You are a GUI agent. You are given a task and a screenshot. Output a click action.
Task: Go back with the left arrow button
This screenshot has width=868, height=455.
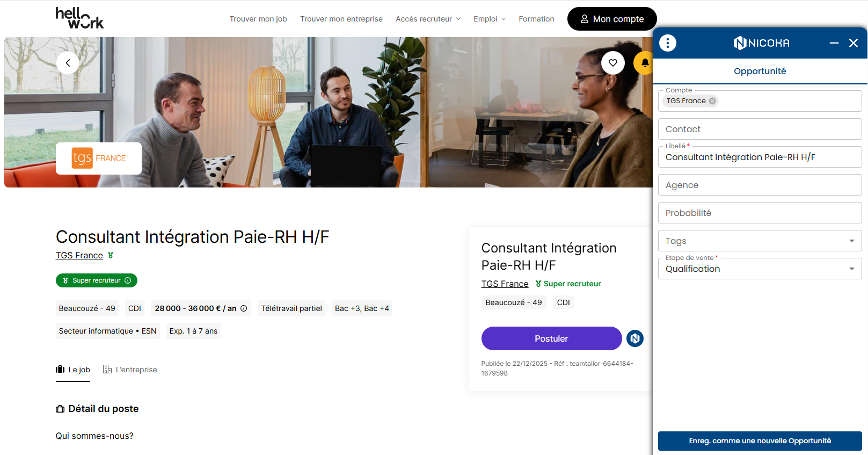click(68, 63)
